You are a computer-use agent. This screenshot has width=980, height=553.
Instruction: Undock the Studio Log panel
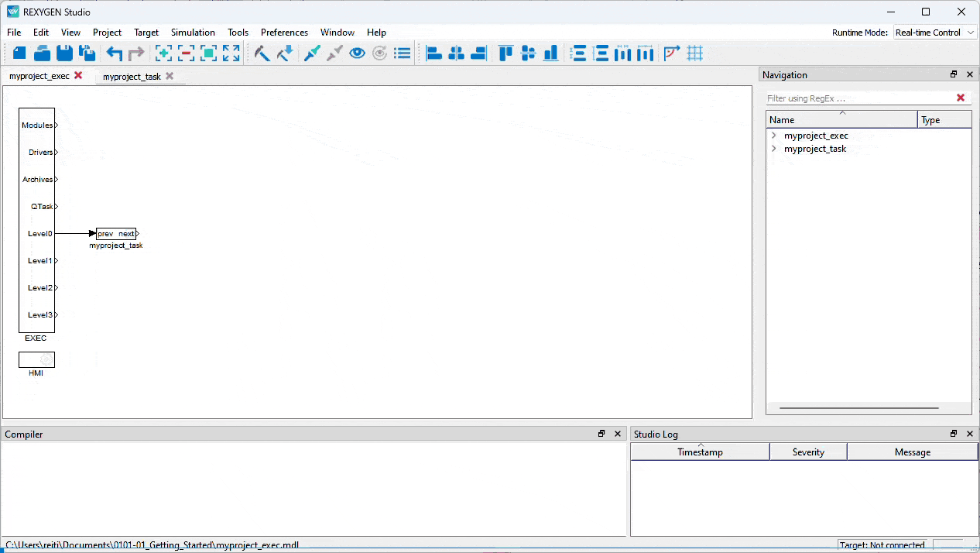pos(954,434)
